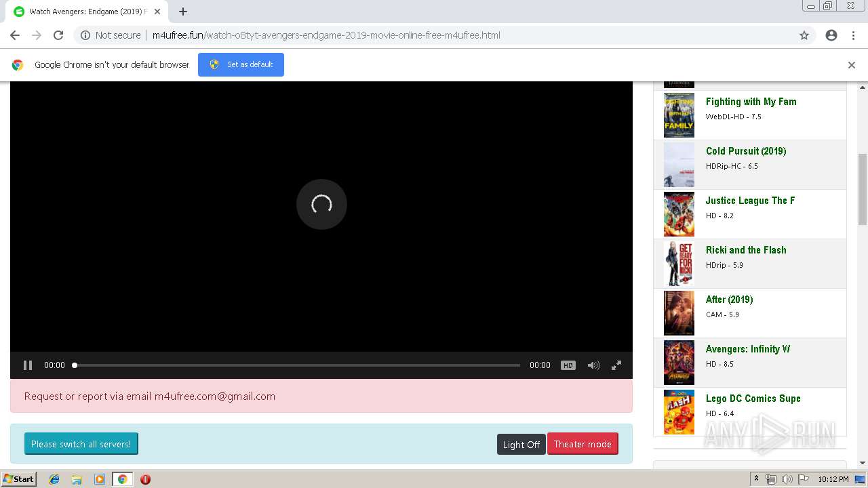Click Please switch all servers button

(81, 444)
